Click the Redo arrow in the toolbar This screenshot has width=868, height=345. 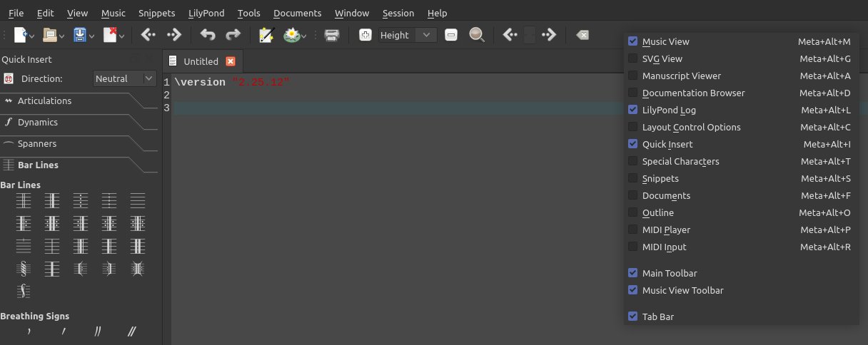tap(233, 35)
